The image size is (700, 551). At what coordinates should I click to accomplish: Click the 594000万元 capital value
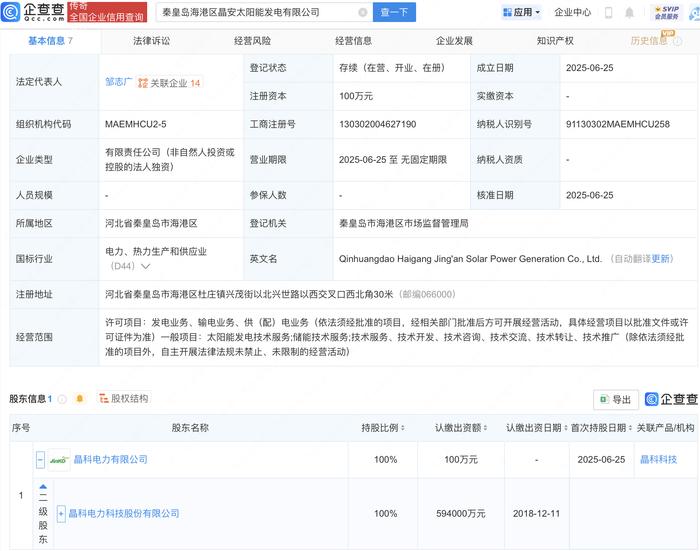(x=461, y=513)
